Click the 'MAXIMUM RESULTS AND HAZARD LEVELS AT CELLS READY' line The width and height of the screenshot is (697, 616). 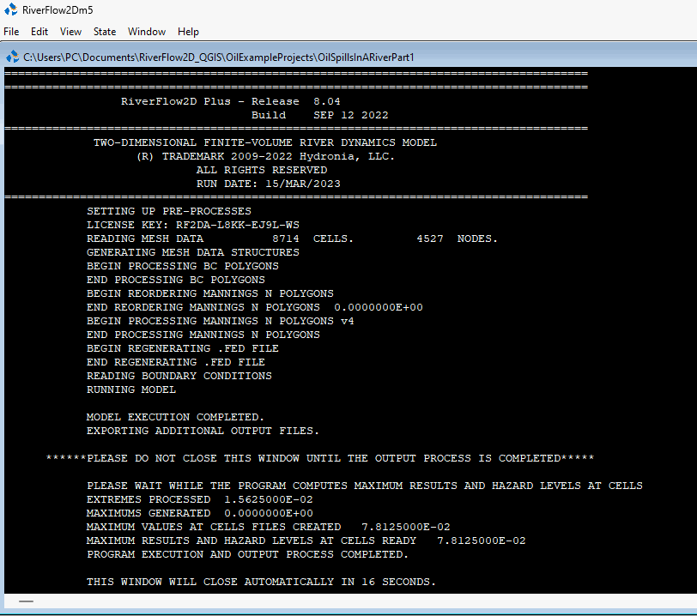306,541
